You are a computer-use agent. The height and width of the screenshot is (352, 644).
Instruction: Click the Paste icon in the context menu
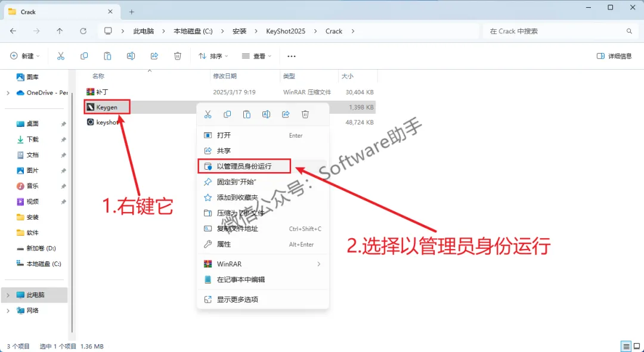pos(246,114)
